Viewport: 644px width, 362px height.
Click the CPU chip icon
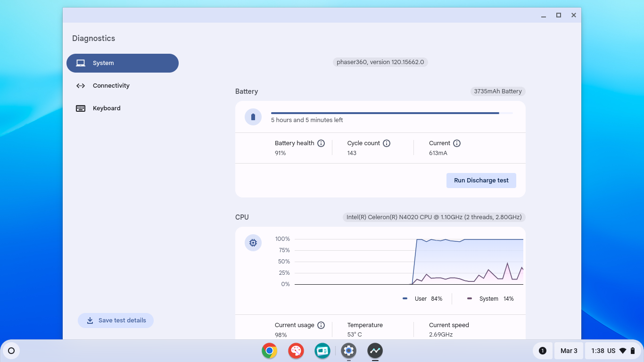click(253, 243)
